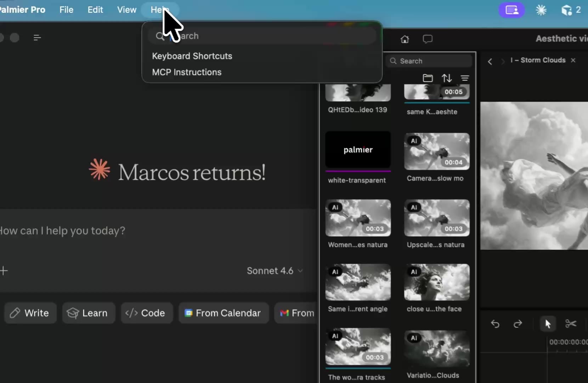This screenshot has width=588, height=383.
Task: Select the Women...es natura clip
Action: pos(358,218)
